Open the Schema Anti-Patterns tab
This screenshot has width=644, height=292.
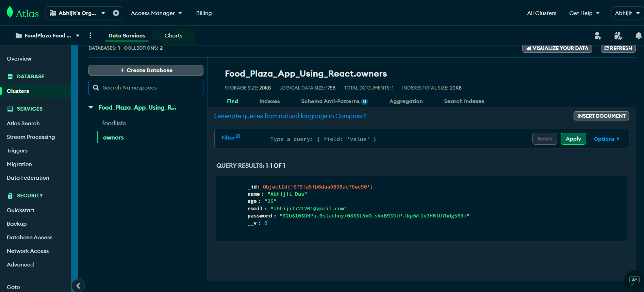(x=334, y=101)
